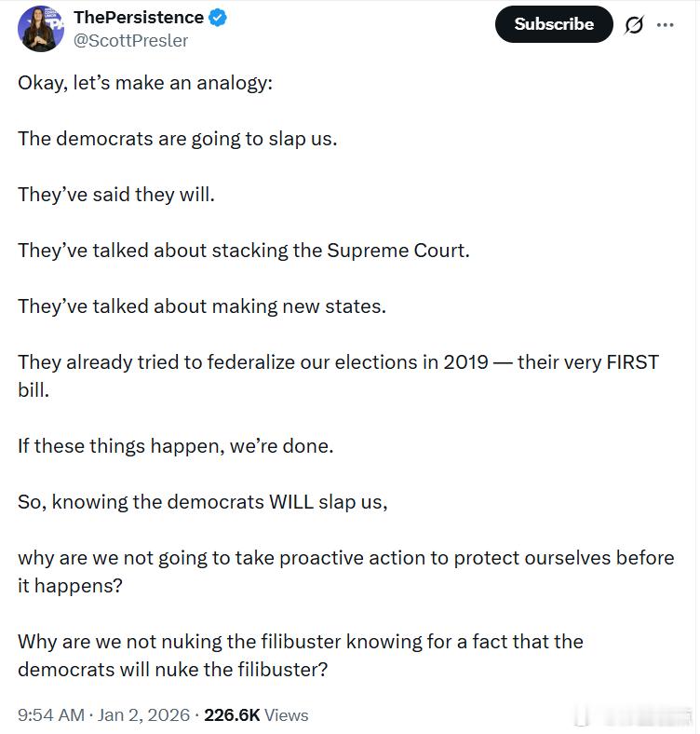Open Grok explain icon beside Subscribe
The width and height of the screenshot is (700, 734).
(634, 24)
